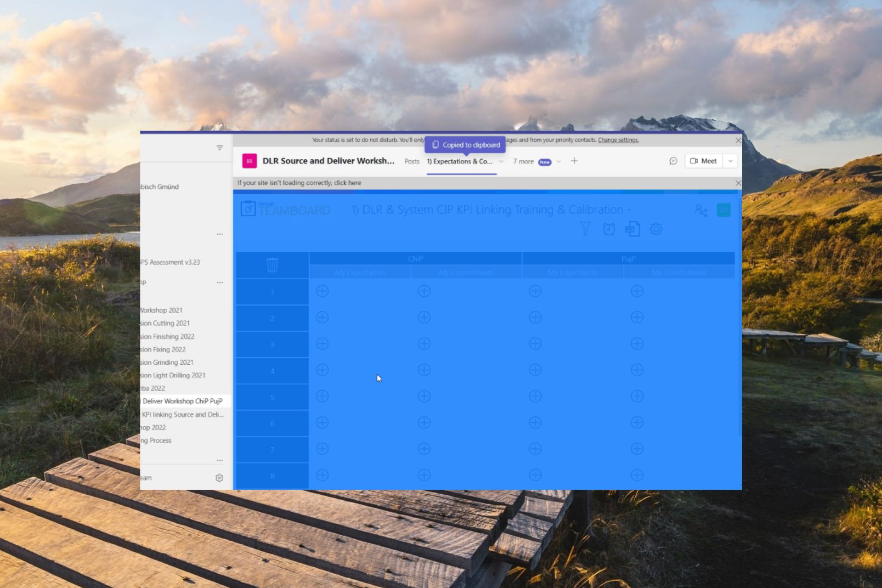The height and width of the screenshot is (588, 882).
Task: Open KPI linking Source and Deli... channel
Action: click(x=183, y=414)
